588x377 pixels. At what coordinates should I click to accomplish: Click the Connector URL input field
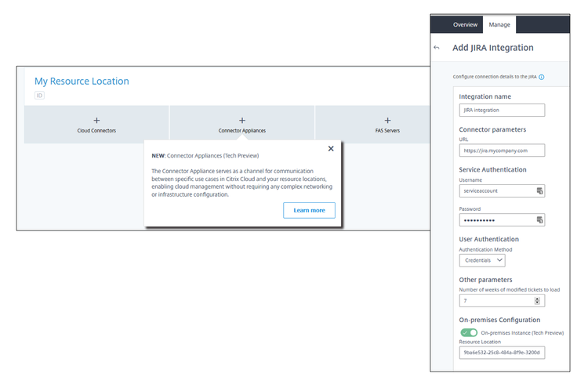(502, 150)
